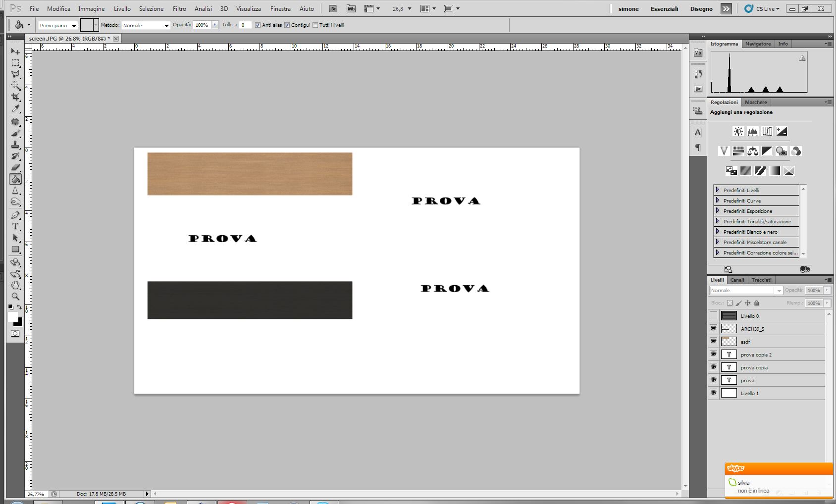Viewport: 836px width, 504px height.
Task: Select the Horizontal Type tool
Action: [15, 226]
